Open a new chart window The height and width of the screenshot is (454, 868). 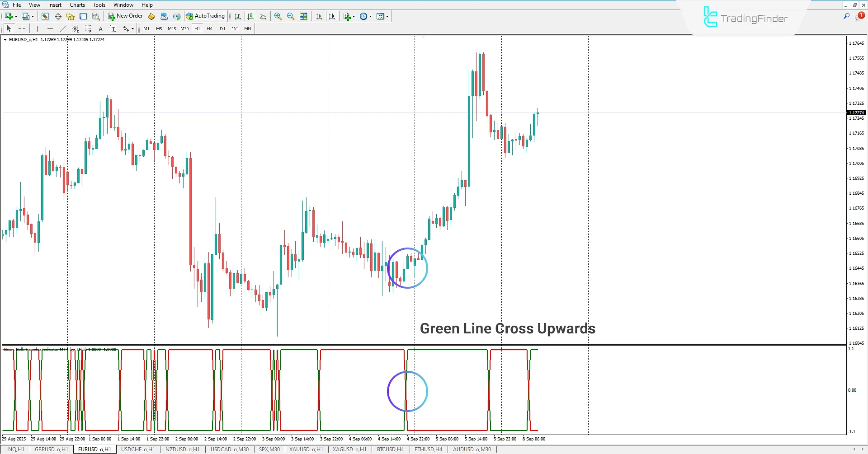click(x=8, y=16)
